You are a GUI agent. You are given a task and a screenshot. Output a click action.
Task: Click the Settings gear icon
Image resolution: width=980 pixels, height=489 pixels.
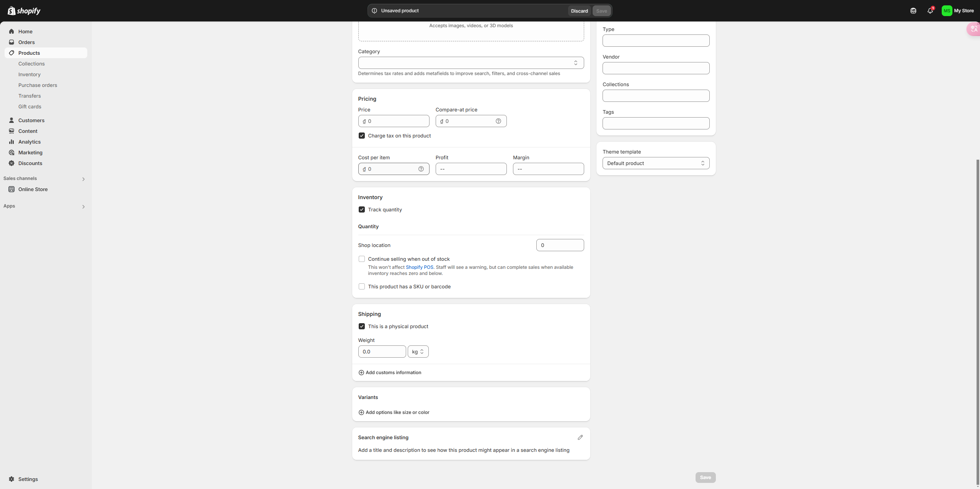tap(11, 479)
